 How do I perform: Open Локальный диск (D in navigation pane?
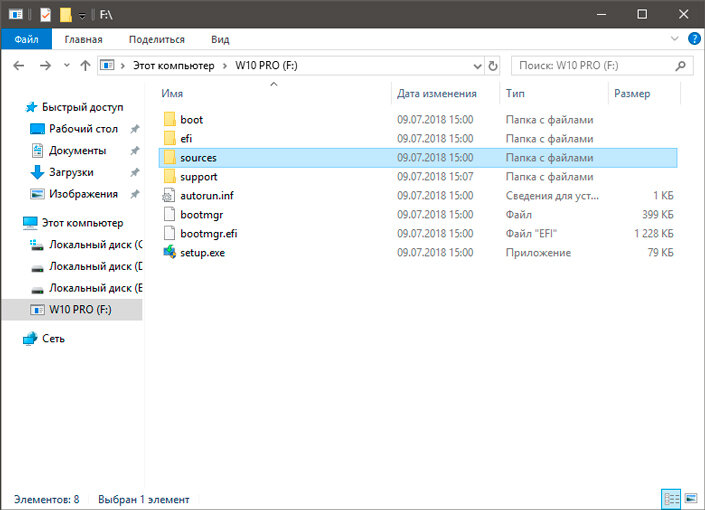[x=95, y=266]
